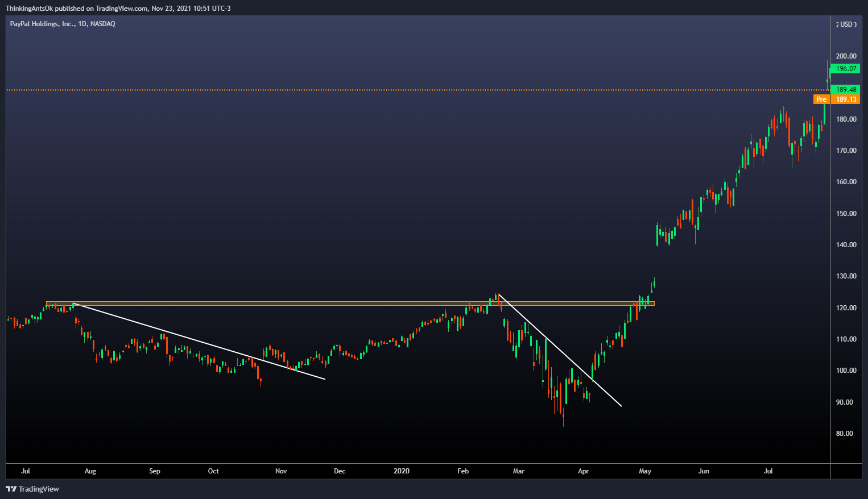Click the 90.00 price axis label

click(845, 402)
